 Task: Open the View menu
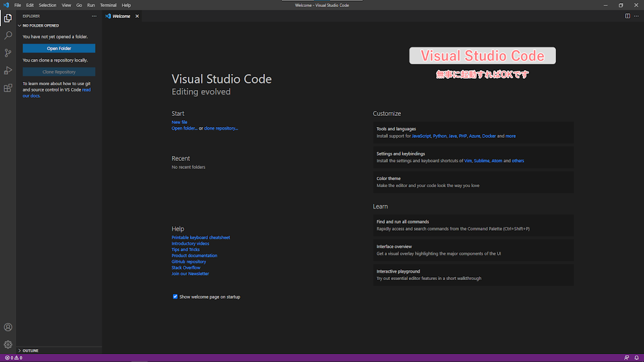point(66,5)
